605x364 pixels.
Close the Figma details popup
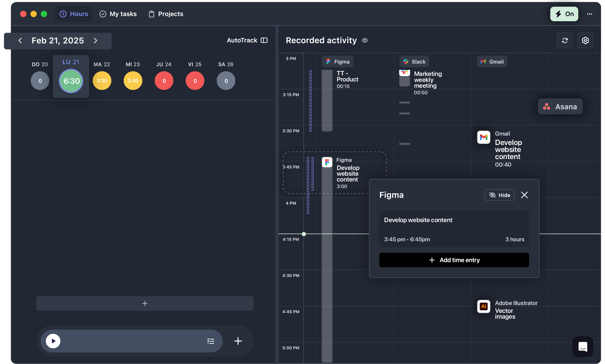(x=524, y=195)
